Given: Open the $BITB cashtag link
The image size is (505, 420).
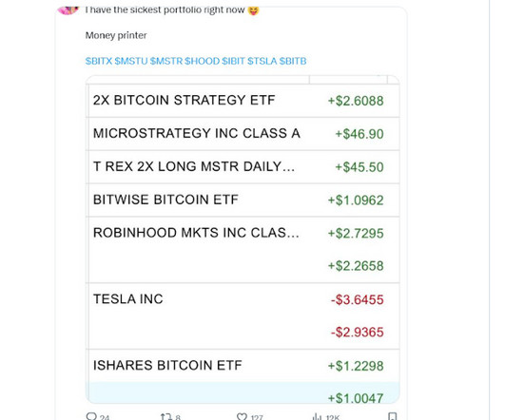Looking at the screenshot, I should 293,61.
